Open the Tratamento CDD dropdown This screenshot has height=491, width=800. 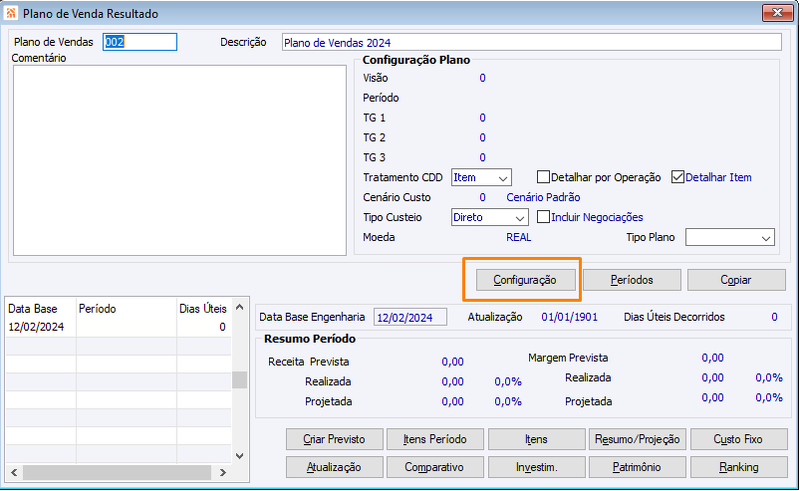(482, 178)
